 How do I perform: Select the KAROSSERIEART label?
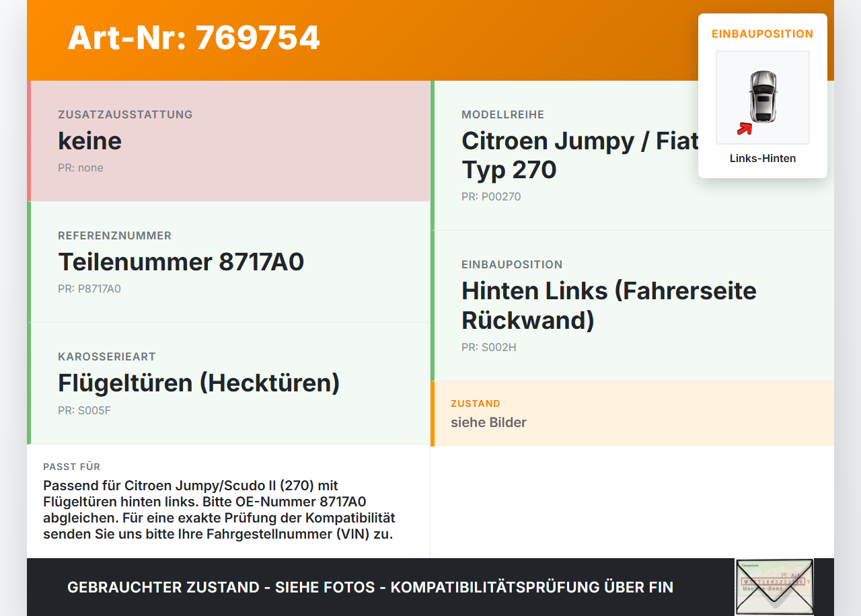107,356
